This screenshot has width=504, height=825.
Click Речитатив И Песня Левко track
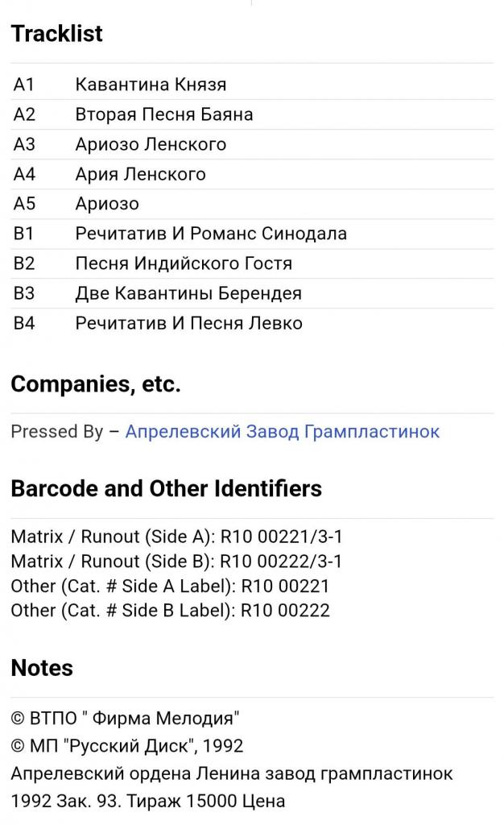188,323
